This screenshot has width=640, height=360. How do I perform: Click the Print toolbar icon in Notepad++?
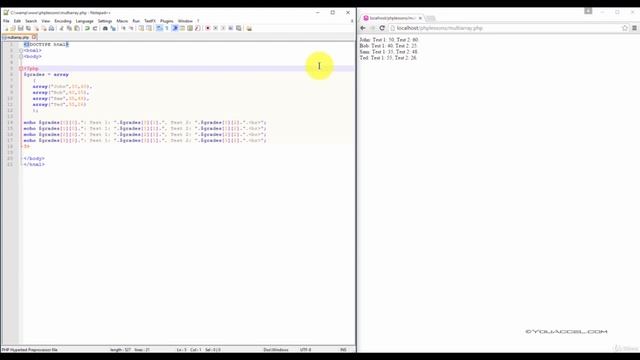tap(51, 28)
